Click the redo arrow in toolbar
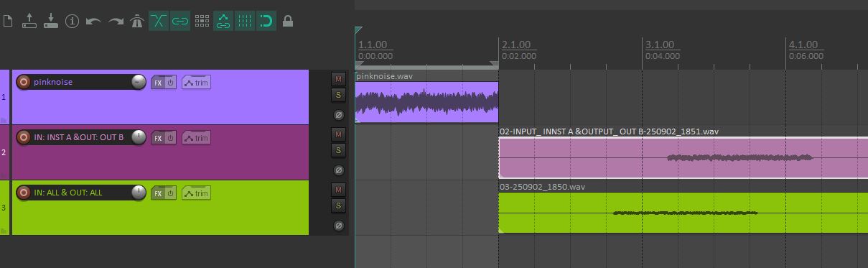 pyautogui.click(x=116, y=22)
